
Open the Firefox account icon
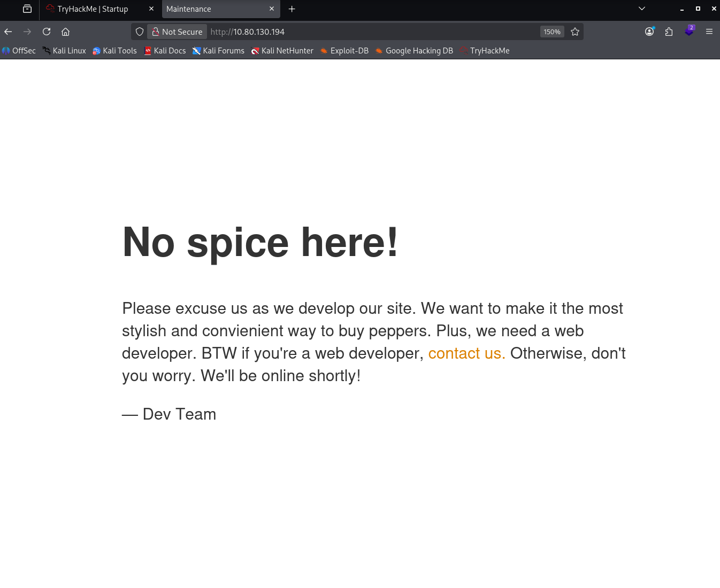point(649,32)
